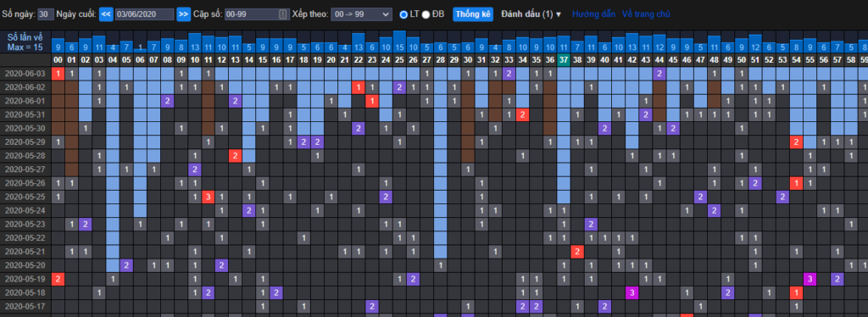This screenshot has width=868, height=317.
Task: Expand the Đánh dấu (1) menu
Action: coord(531,14)
